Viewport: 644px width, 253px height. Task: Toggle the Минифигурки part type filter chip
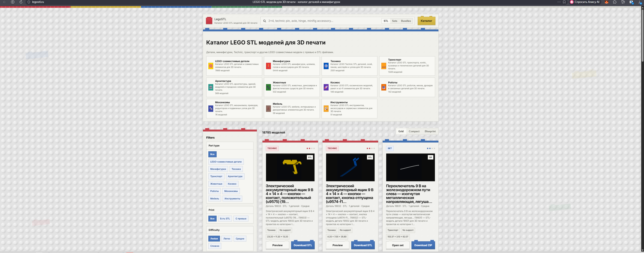218,169
